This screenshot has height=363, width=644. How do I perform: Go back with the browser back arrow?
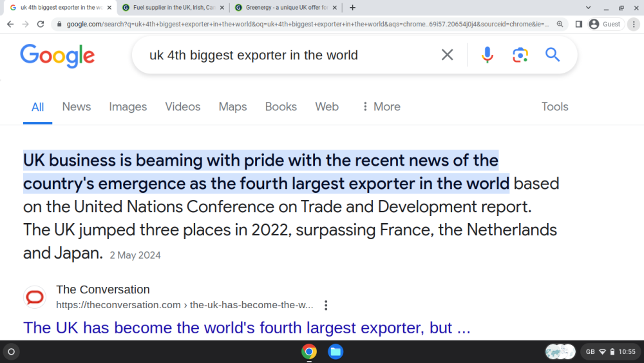point(10,25)
